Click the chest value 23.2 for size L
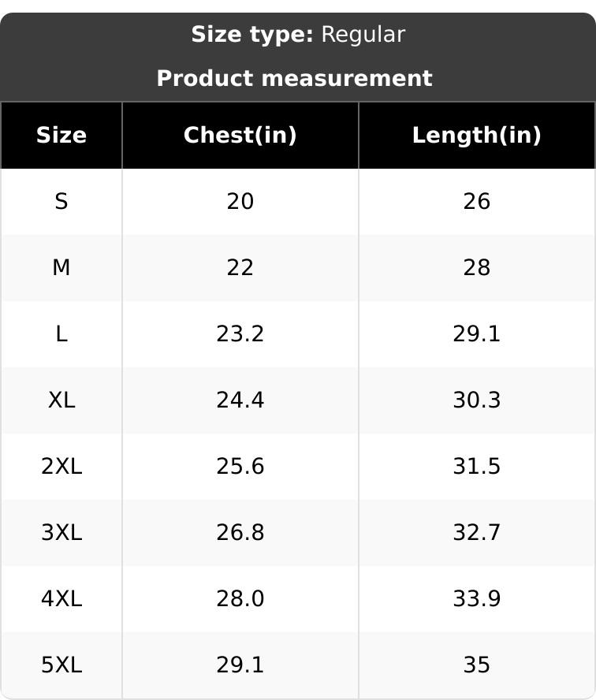596x700 pixels. point(240,334)
